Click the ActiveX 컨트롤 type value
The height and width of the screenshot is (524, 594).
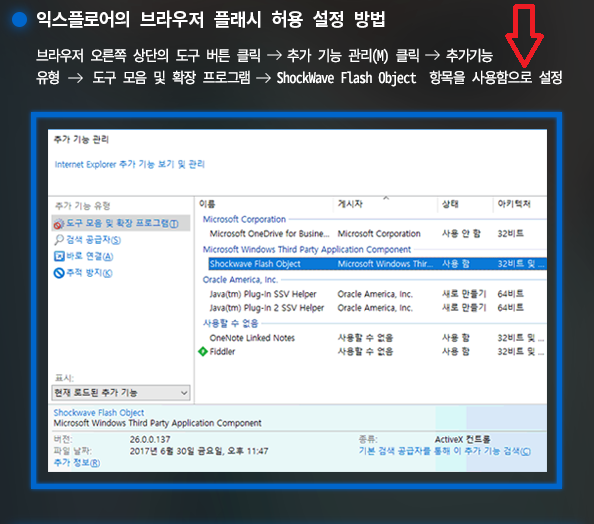coord(463,440)
